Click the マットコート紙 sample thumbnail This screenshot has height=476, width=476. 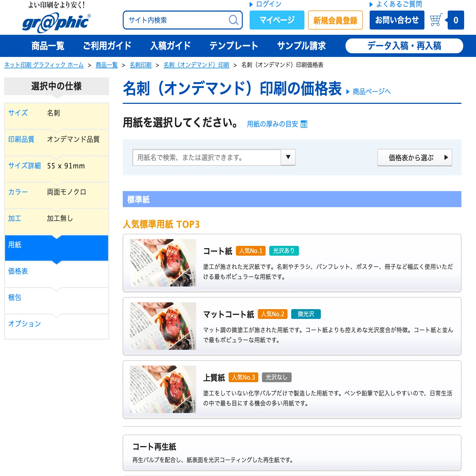tap(163, 326)
